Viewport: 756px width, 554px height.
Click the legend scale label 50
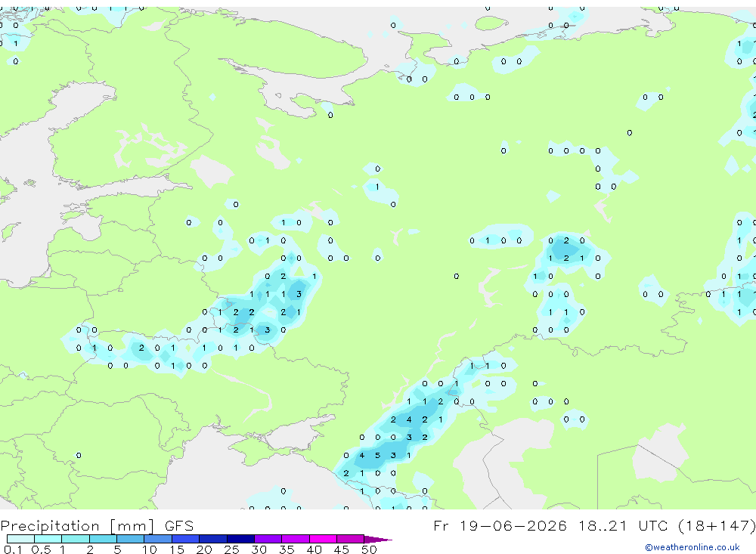coord(369,549)
